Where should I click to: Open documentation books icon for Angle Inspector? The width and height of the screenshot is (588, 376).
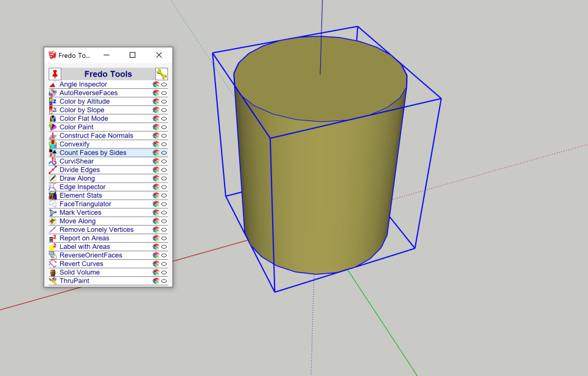tap(156, 85)
